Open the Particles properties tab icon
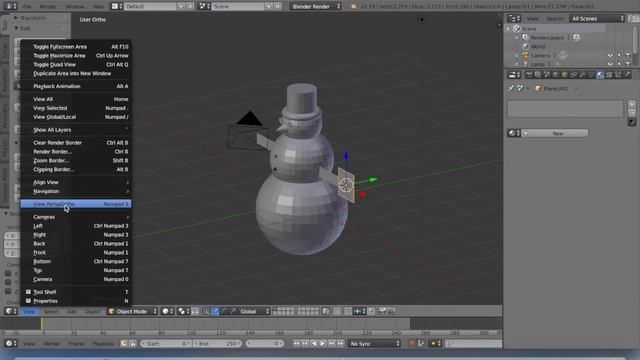Image resolution: width=640 pixels, height=360 pixels. (618, 75)
